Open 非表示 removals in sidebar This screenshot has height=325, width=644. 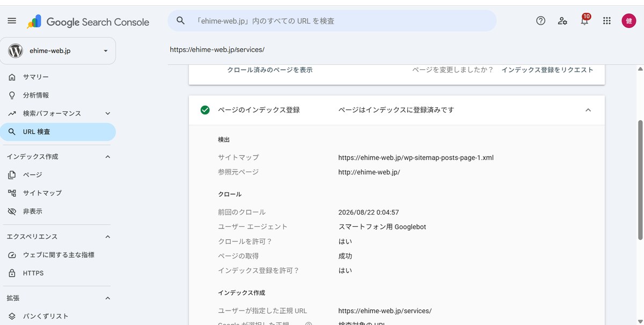(x=33, y=211)
